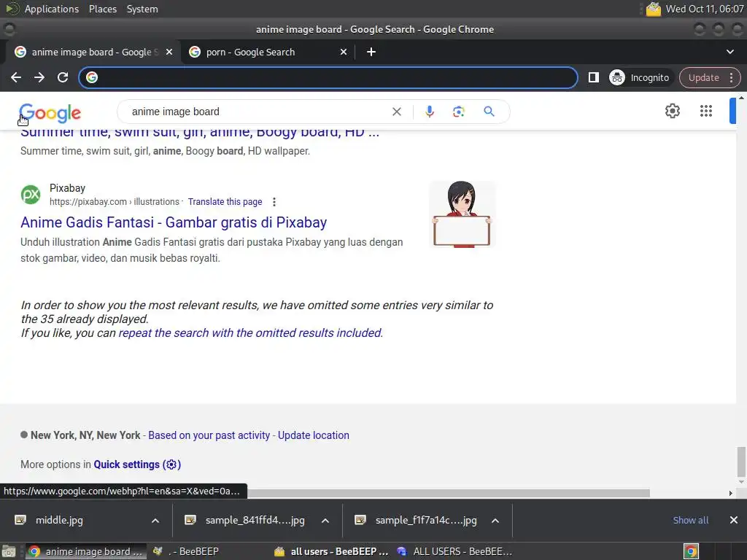Click into the Google search field
The width and height of the screenshot is (747, 560).
point(258,112)
